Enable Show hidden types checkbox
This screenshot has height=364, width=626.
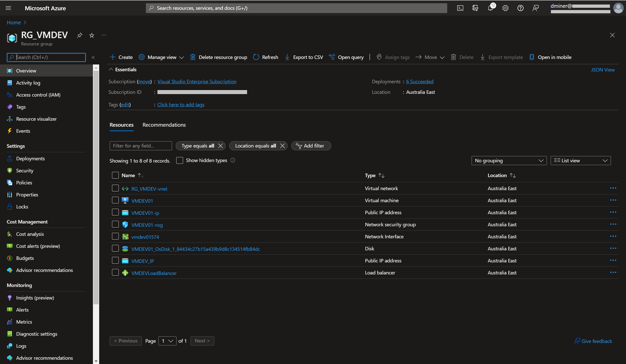(180, 160)
